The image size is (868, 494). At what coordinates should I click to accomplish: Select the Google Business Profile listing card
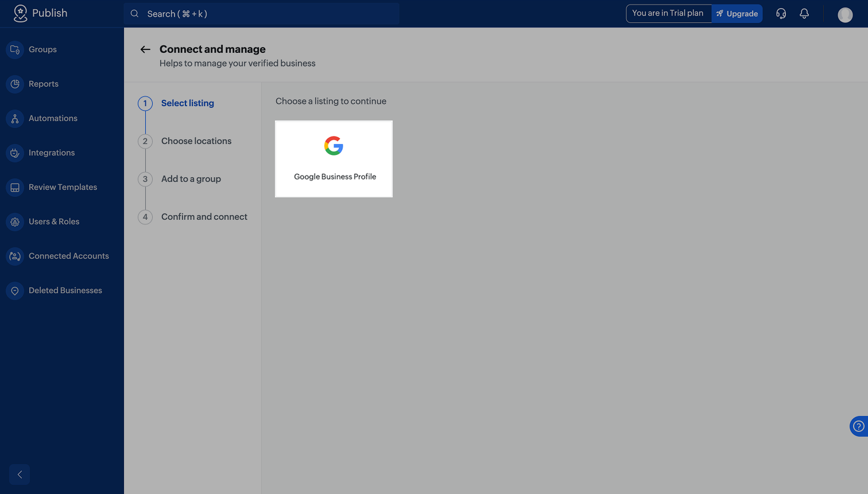(334, 159)
